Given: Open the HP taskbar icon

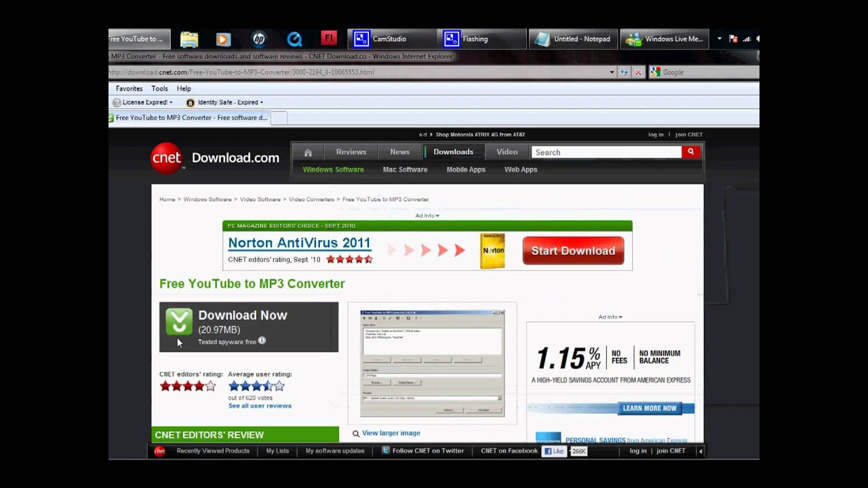Looking at the screenshot, I should (259, 39).
